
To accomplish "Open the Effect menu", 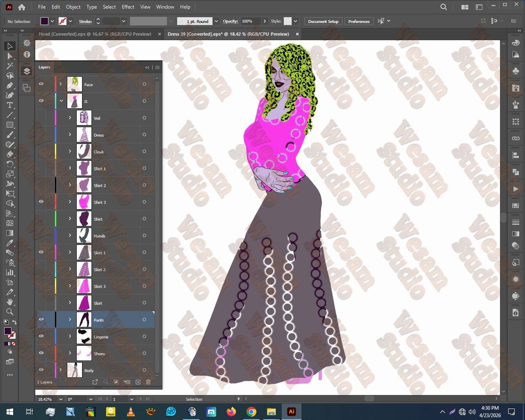I will coord(128,7).
